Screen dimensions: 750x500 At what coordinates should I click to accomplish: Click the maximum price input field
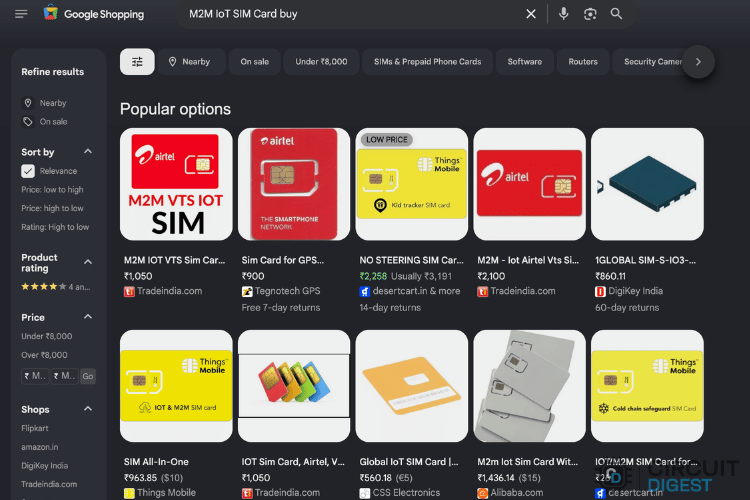coord(65,376)
